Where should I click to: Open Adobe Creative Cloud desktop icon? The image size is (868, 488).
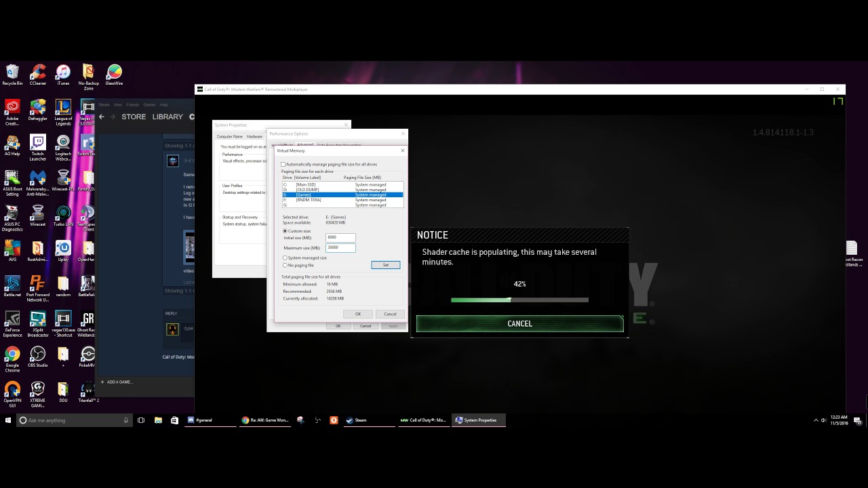12,113
